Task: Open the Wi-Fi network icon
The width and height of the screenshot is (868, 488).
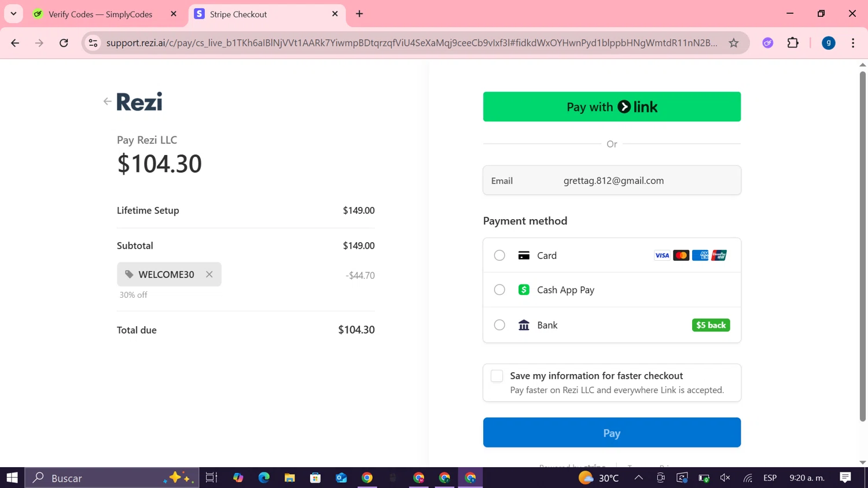Action: [748, 478]
